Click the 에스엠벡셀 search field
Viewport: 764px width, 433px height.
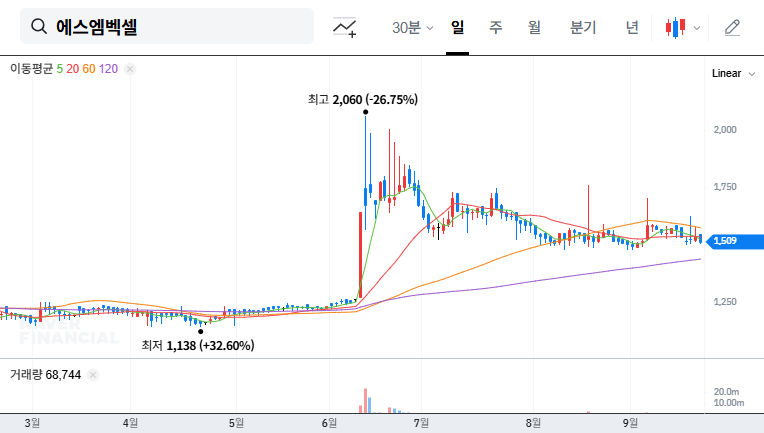tap(167, 26)
